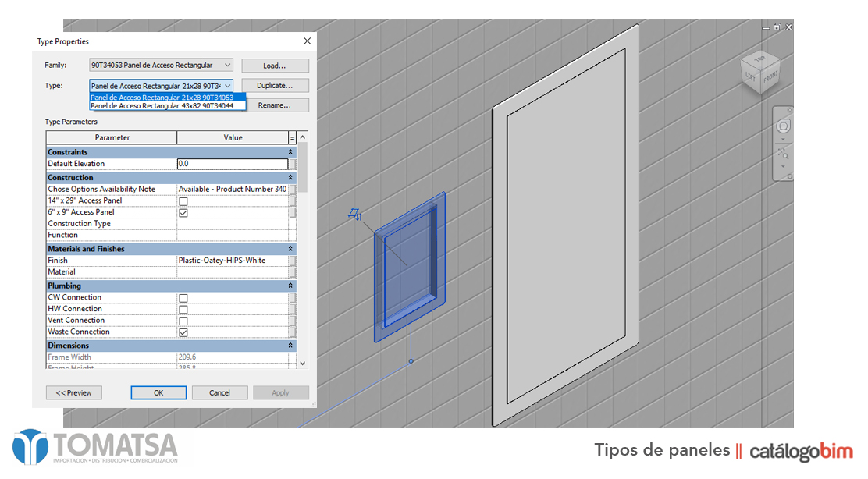Close the navigation bar with its X
Viewport: 868px width, 479px height.
click(x=790, y=110)
